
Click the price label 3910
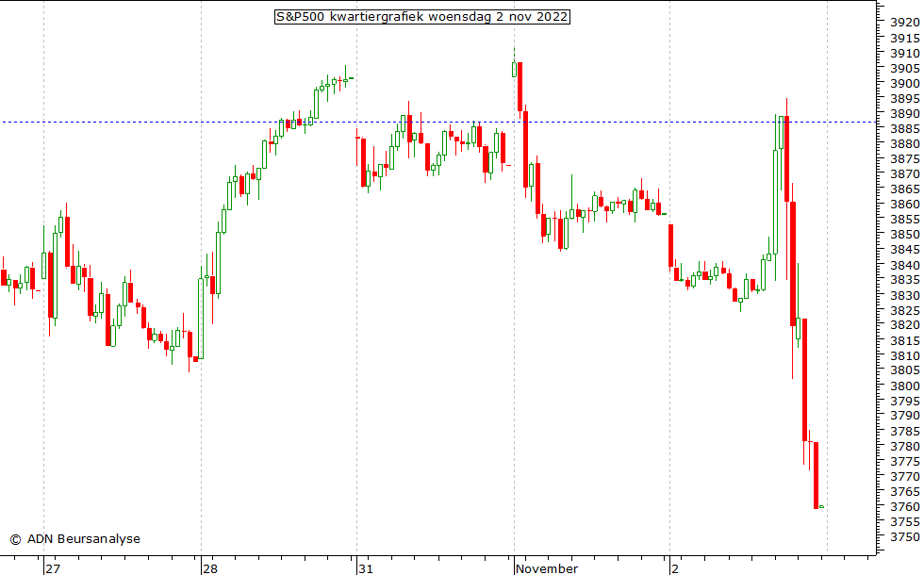[x=904, y=53]
